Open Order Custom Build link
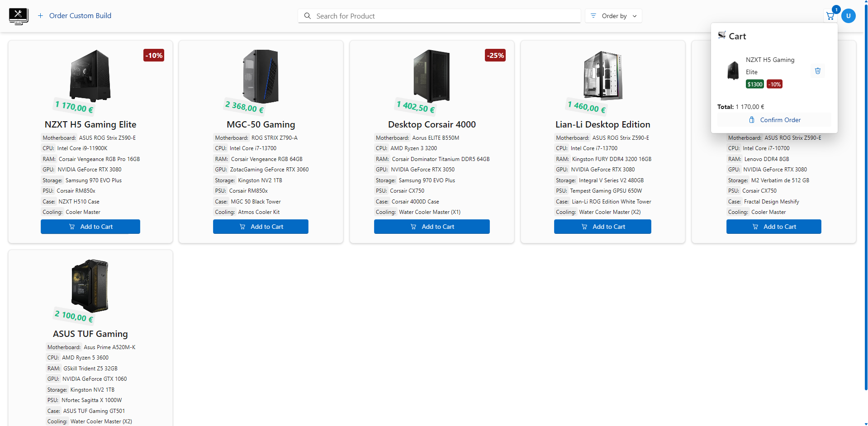The height and width of the screenshot is (426, 868). (80, 16)
